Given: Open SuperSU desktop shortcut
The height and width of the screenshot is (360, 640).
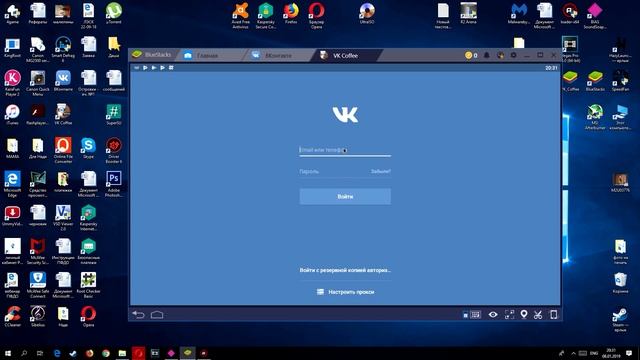Looking at the screenshot, I should point(113,114).
